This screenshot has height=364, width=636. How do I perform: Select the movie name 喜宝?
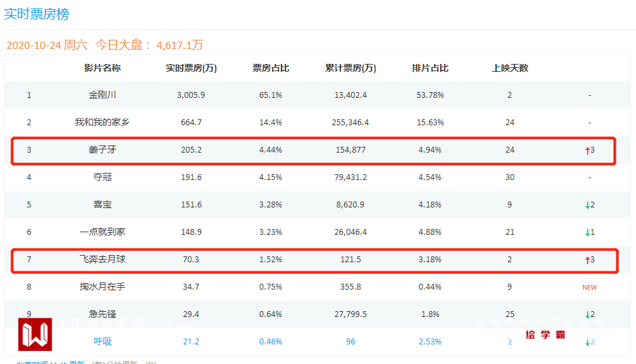click(x=103, y=204)
